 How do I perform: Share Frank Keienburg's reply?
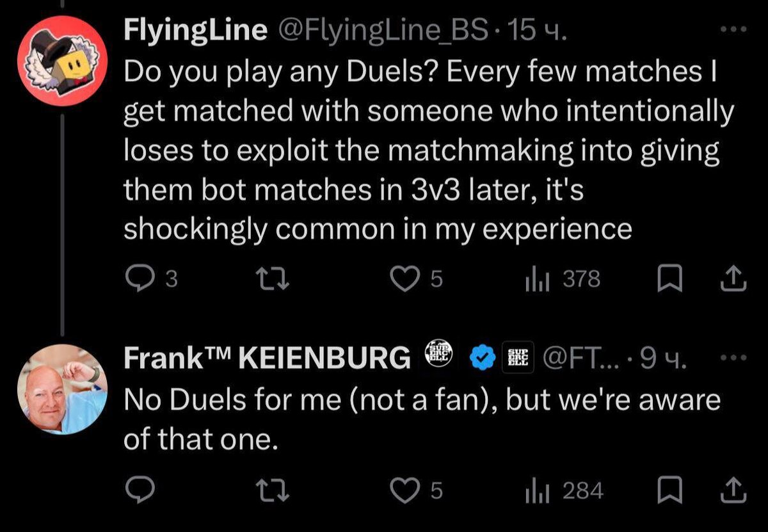[735, 490]
